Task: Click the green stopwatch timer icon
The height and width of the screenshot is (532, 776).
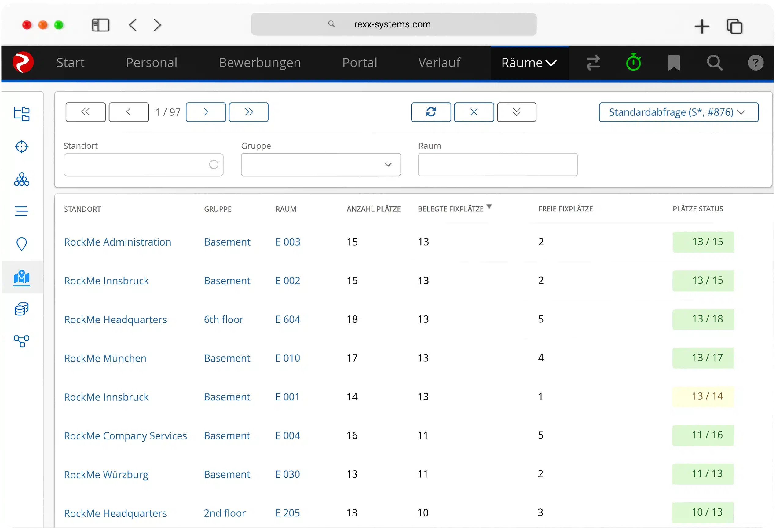Action: (x=633, y=62)
